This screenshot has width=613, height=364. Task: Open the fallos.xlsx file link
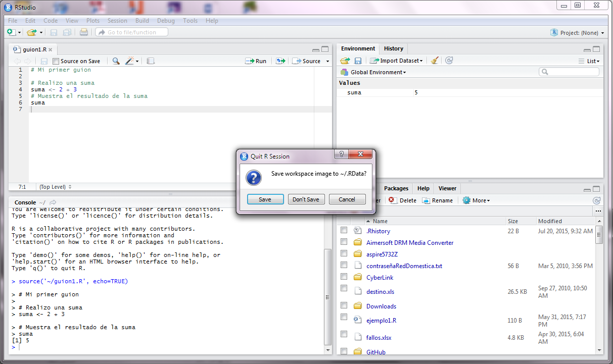point(379,338)
